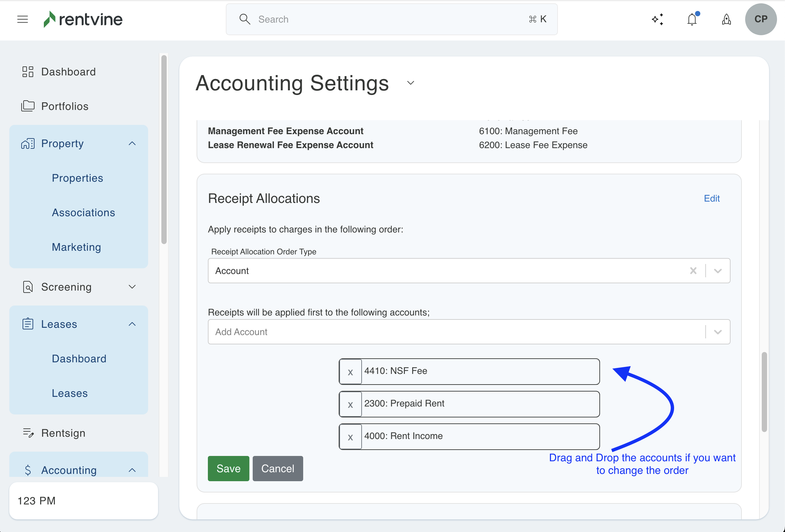Image resolution: width=785 pixels, height=532 pixels.
Task: Go to Portfolios in sidebar
Action: point(64,106)
